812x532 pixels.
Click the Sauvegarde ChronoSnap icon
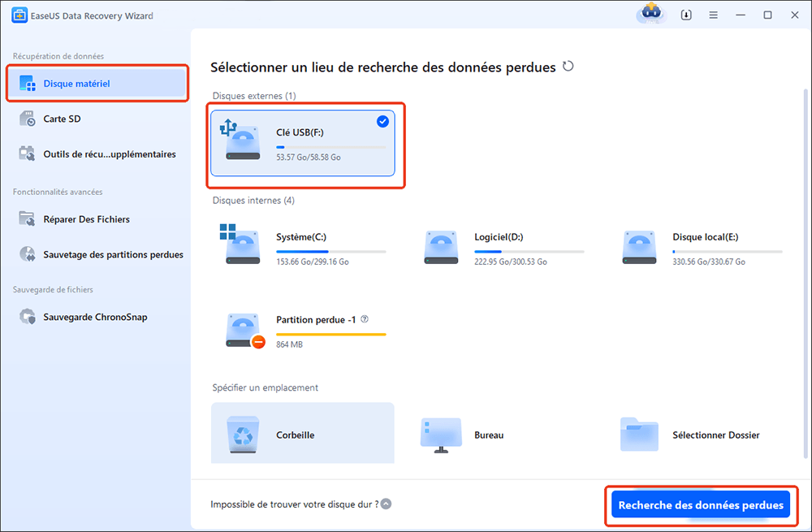27,317
